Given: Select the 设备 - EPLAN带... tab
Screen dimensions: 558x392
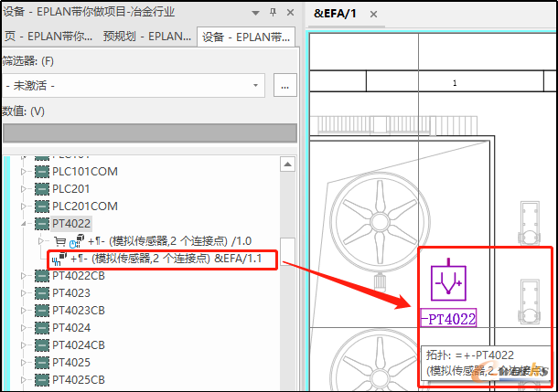Looking at the screenshot, I should (246, 37).
